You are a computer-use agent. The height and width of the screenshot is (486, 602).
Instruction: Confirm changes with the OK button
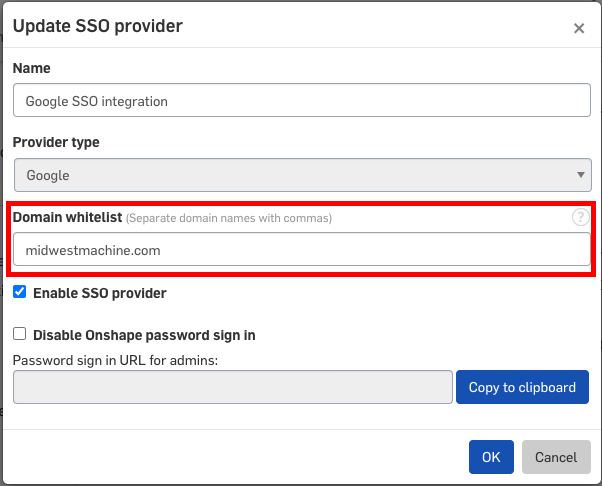coord(491,457)
